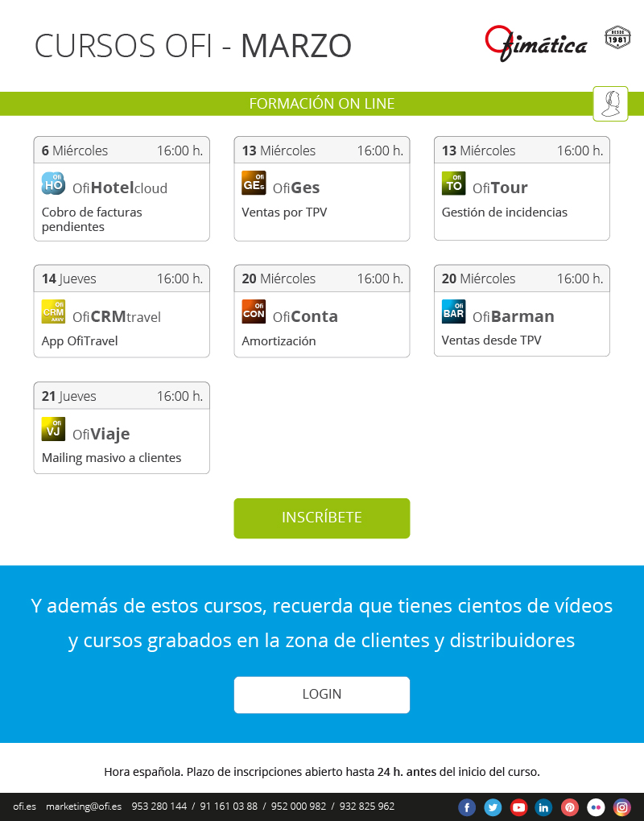The image size is (644, 821).
Task: Click the marketing@ofi.es email link
Action: coord(84,807)
